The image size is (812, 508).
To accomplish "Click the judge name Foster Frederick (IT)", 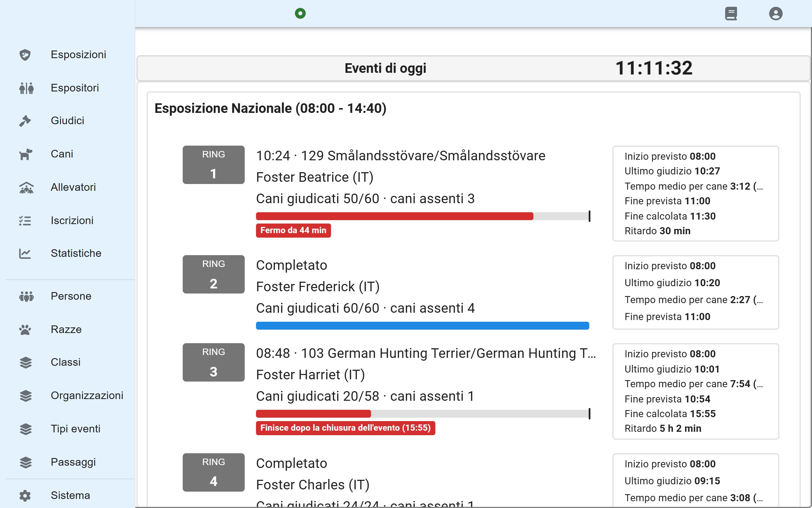I will [x=318, y=286].
